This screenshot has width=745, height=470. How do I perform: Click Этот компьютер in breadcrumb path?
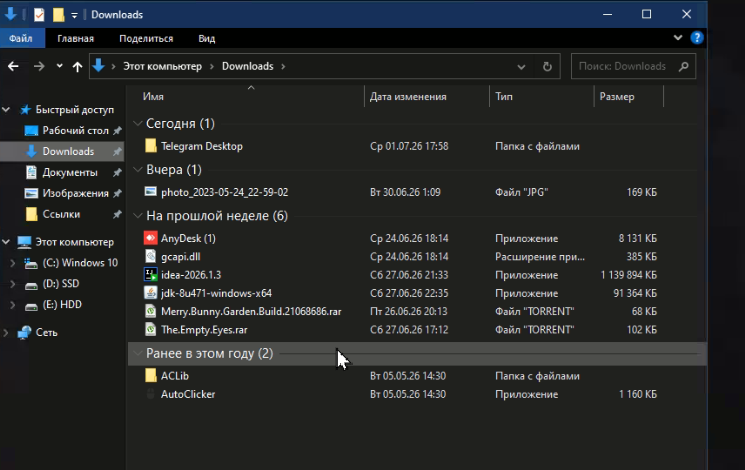(162, 67)
